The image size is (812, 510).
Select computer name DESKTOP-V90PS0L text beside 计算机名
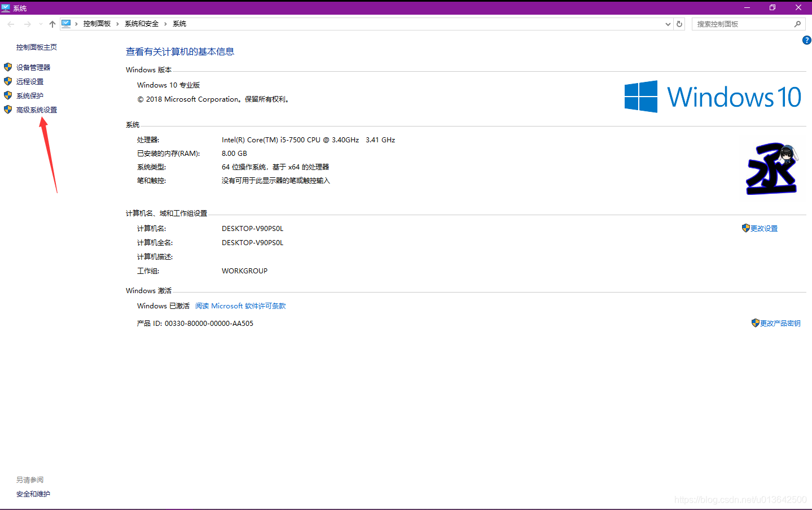coord(252,228)
